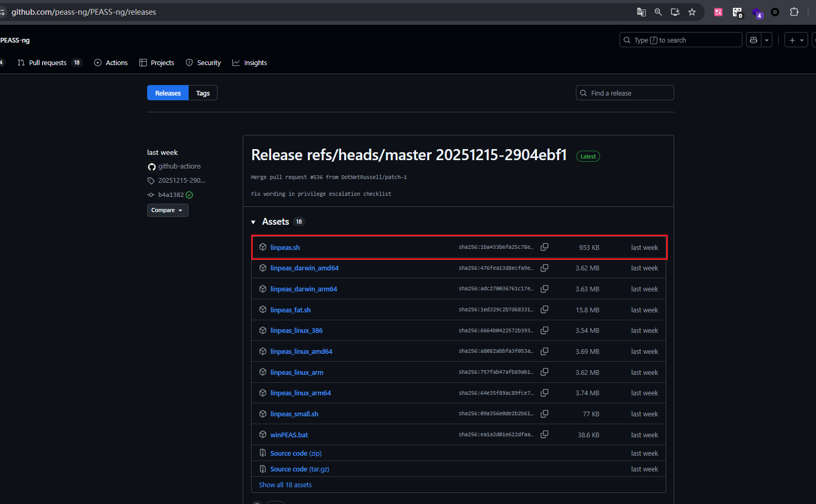Click Show all 18 assets
The image size is (816, 504).
click(285, 485)
